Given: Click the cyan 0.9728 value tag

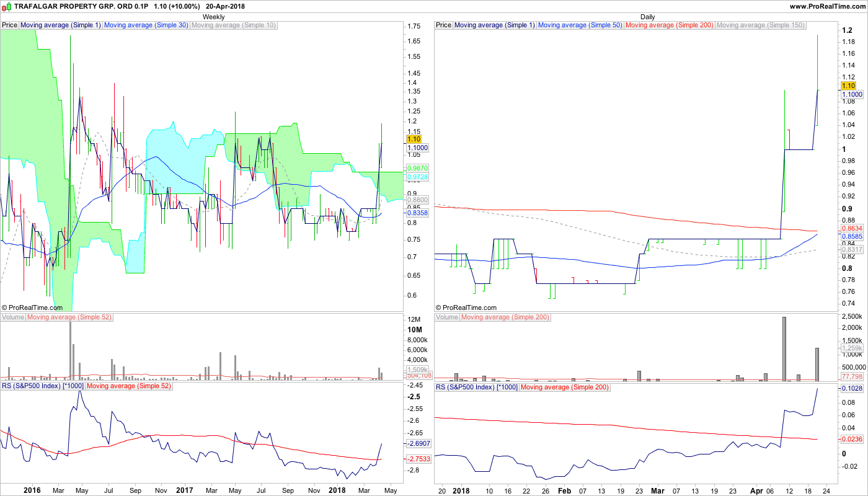Looking at the screenshot, I should [x=418, y=177].
